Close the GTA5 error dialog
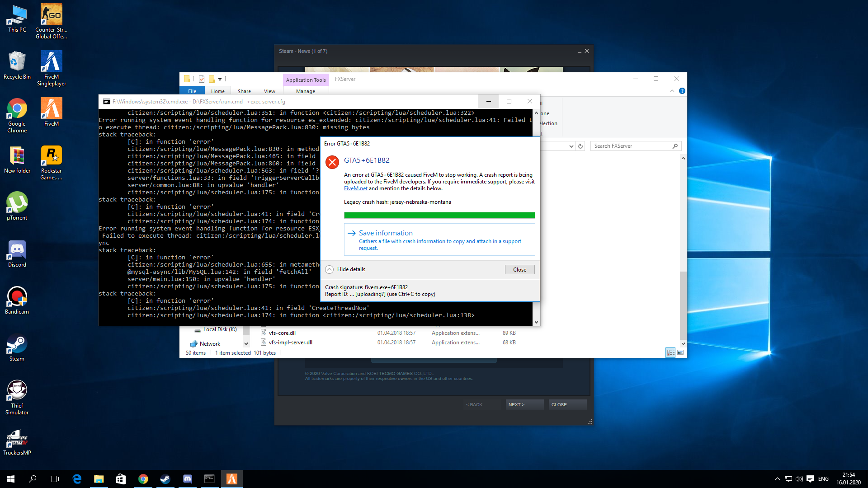The width and height of the screenshot is (868, 488). [x=519, y=270]
